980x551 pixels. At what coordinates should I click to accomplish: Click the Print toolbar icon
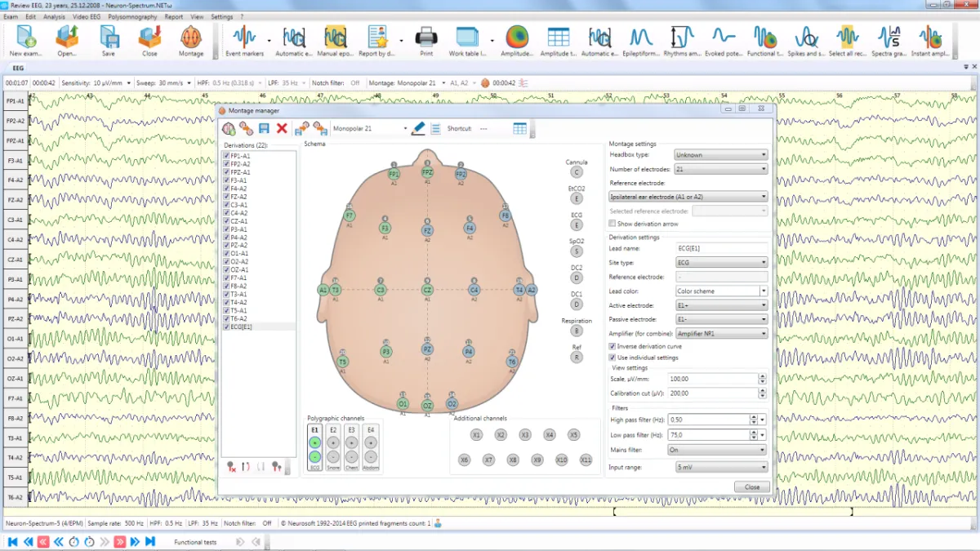click(426, 38)
